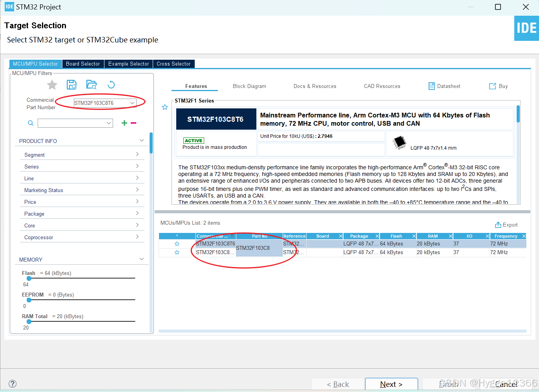Collapse MEMORY section
Image resolution: width=539 pixels, height=392 pixels.
[142, 259]
